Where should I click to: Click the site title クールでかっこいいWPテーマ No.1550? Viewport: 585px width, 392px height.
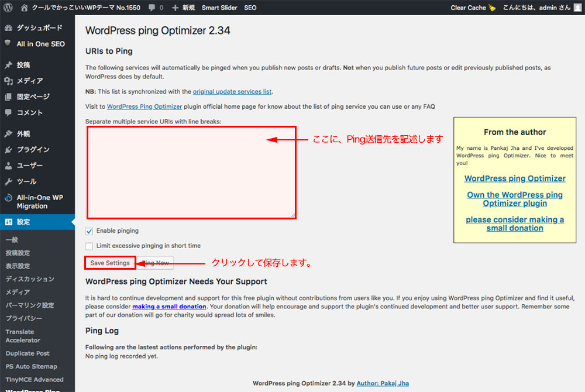(86, 8)
